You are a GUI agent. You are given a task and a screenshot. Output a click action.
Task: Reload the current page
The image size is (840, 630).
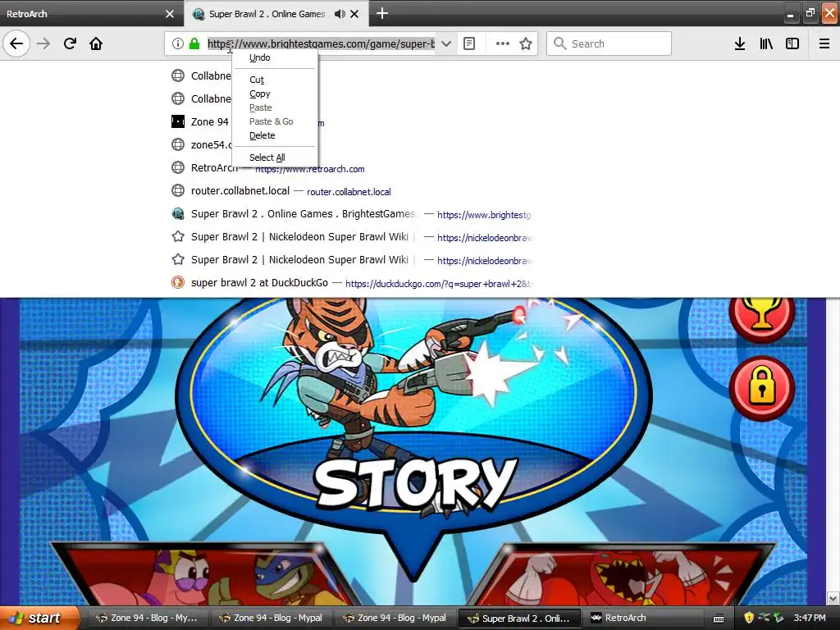(70, 43)
